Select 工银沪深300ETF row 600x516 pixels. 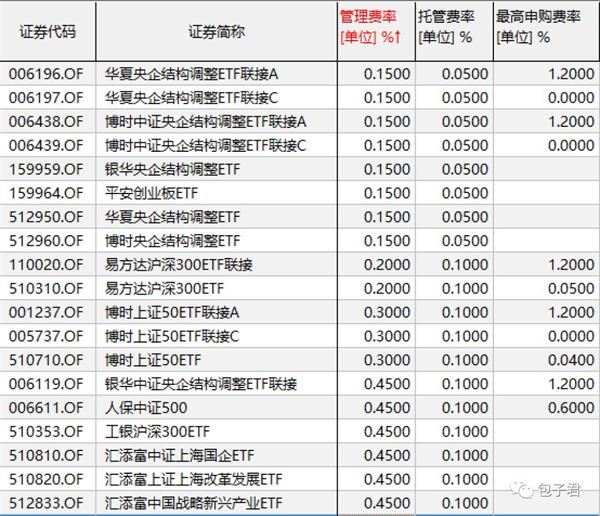point(300,431)
